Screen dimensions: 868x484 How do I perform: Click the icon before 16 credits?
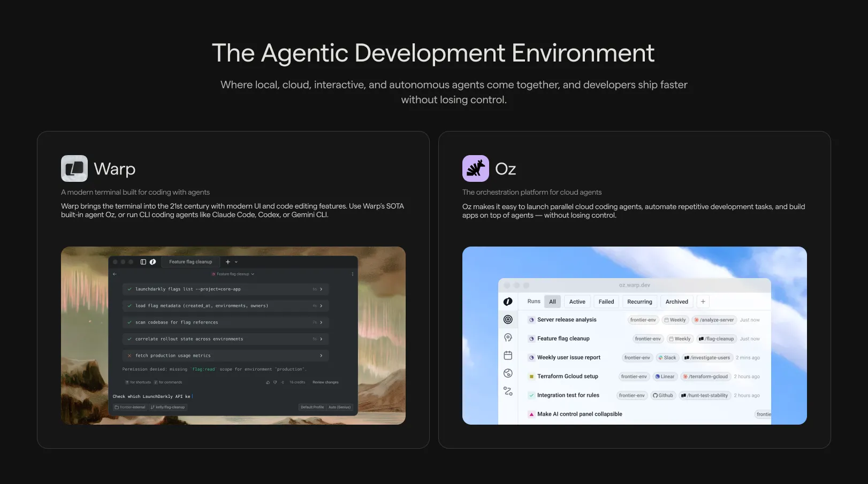[x=283, y=382]
